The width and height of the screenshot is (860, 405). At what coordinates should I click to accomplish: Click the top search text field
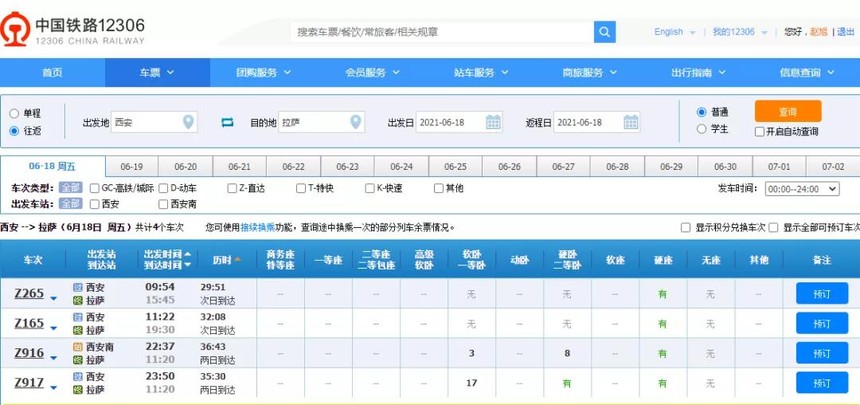(x=442, y=32)
